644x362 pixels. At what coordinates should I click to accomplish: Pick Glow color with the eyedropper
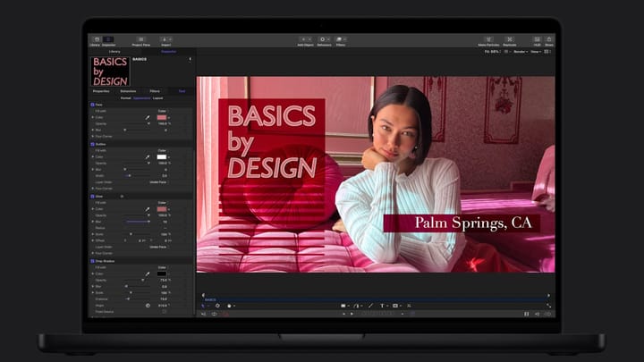pyautogui.click(x=147, y=209)
